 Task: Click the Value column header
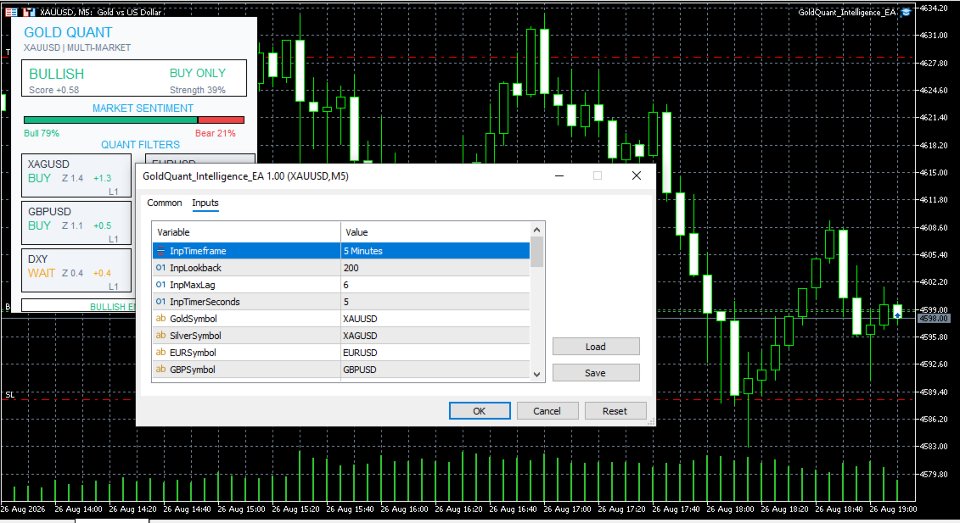435,232
